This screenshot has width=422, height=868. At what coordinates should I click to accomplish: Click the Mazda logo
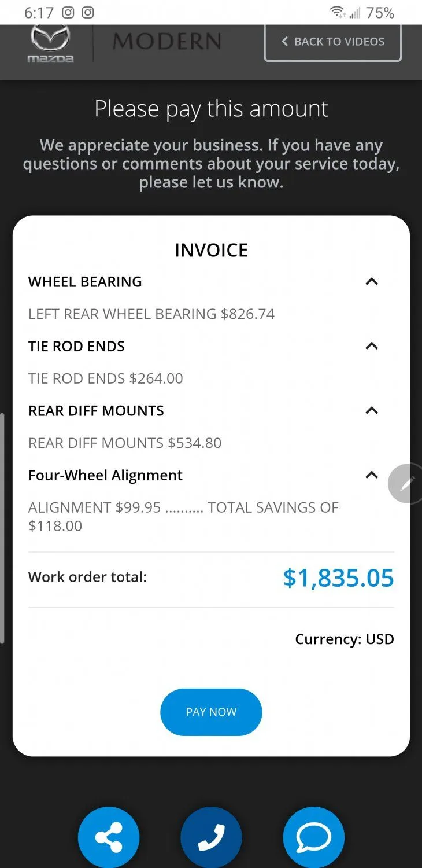[50, 44]
